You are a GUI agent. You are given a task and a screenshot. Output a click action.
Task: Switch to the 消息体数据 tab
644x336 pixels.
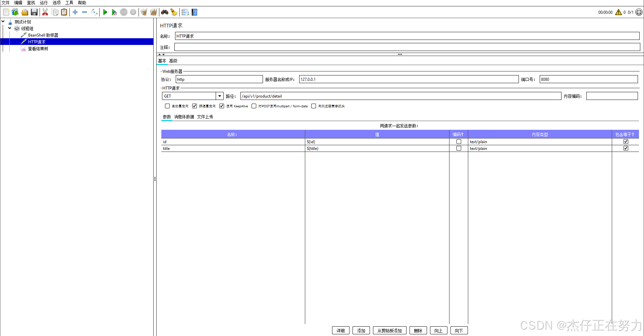(184, 117)
